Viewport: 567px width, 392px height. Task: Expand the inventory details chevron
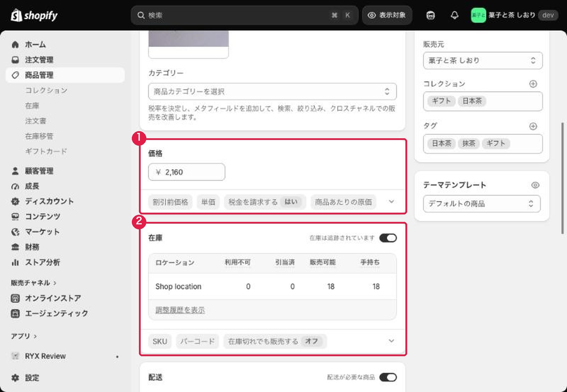point(391,341)
